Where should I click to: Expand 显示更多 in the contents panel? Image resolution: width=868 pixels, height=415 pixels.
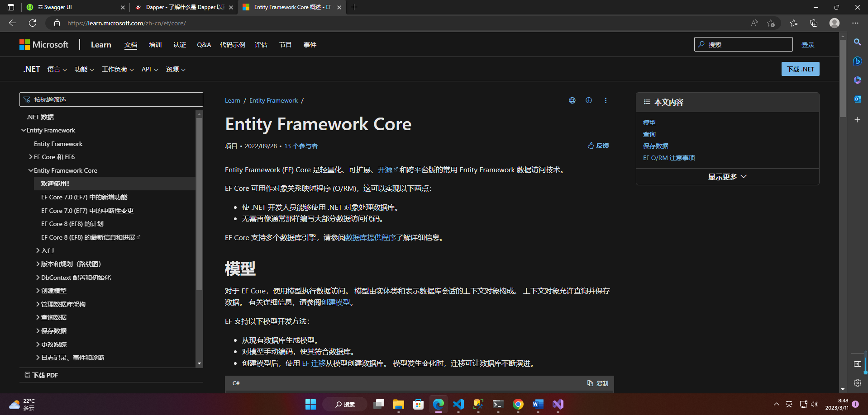727,177
